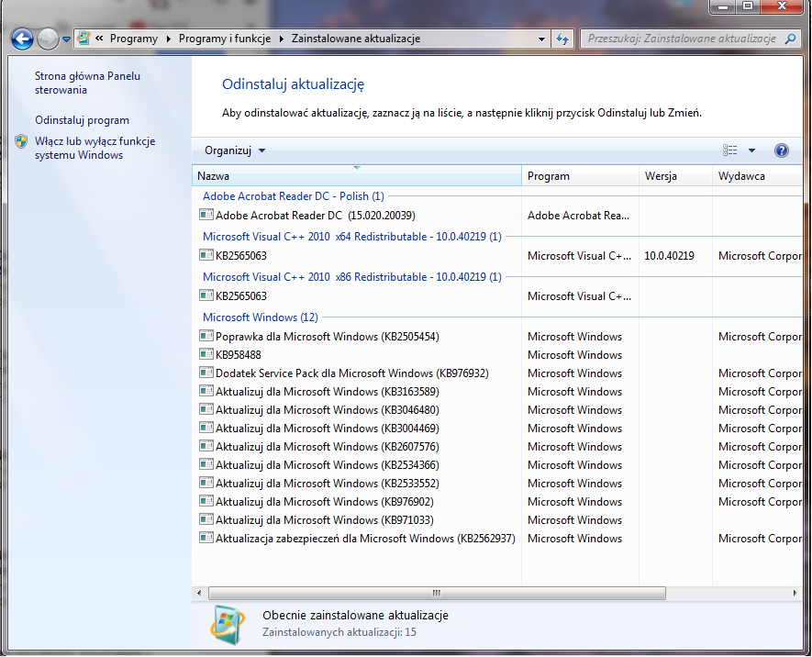Click the icon of KB2565063 under x64 group
Image resolution: width=812 pixels, height=657 pixels.
coord(206,255)
